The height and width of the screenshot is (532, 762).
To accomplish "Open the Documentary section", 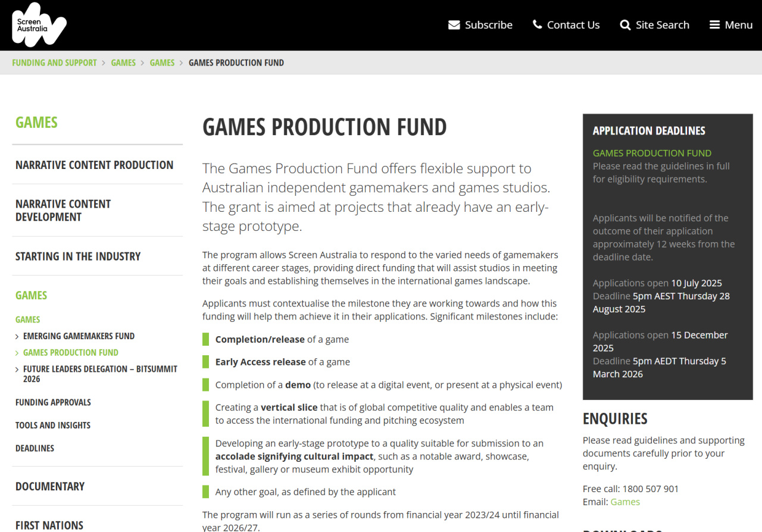I will click(x=50, y=486).
